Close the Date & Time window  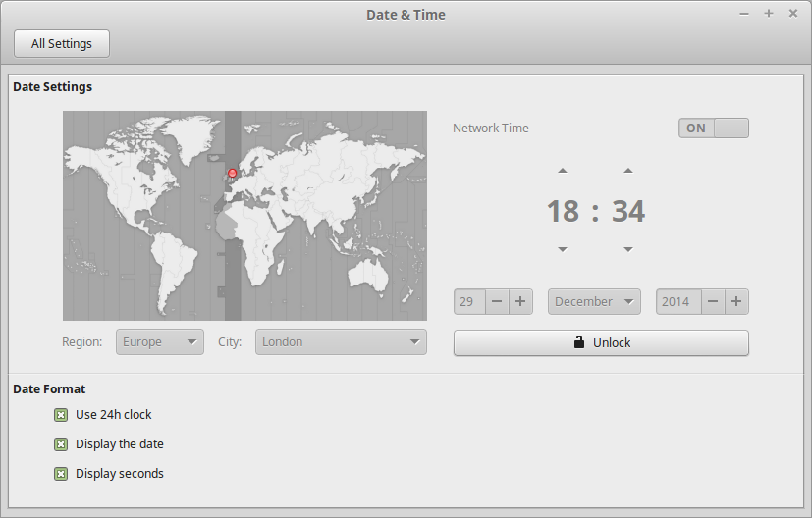[792, 14]
